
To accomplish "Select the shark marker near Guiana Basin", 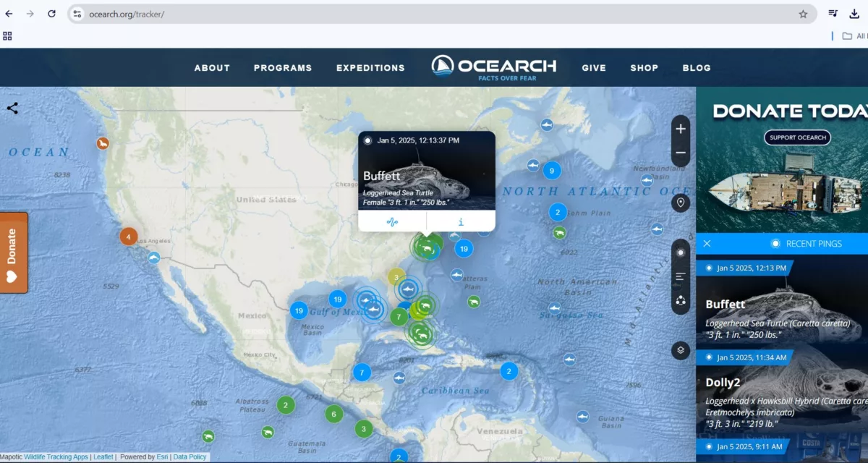I will click(x=582, y=416).
